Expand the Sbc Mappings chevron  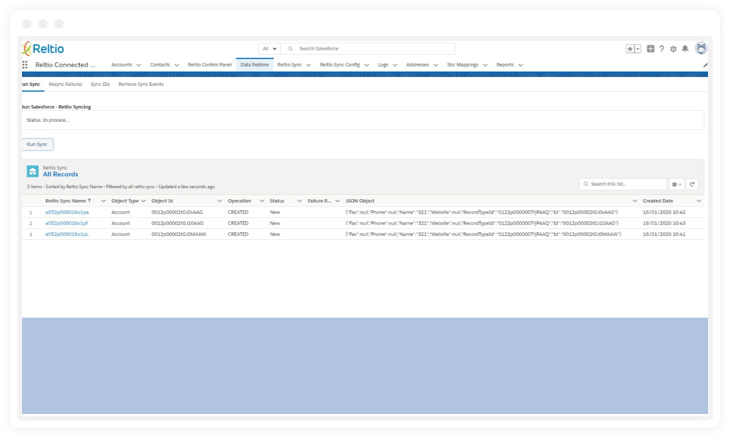(485, 65)
